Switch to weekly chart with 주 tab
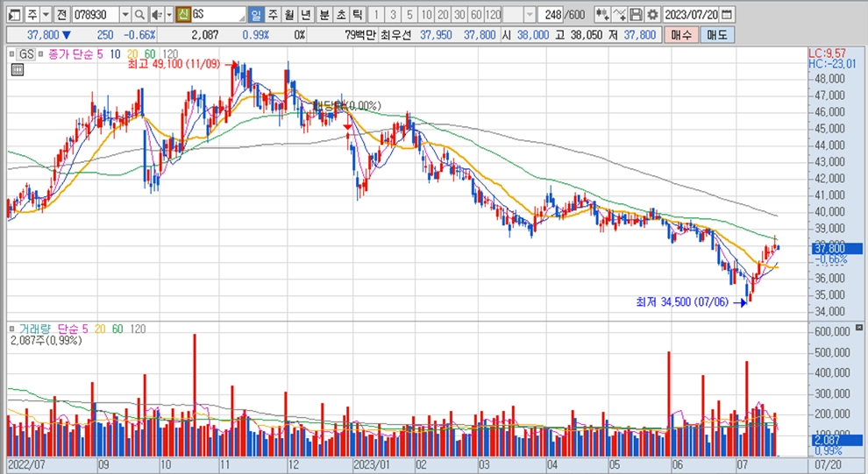 (x=272, y=15)
